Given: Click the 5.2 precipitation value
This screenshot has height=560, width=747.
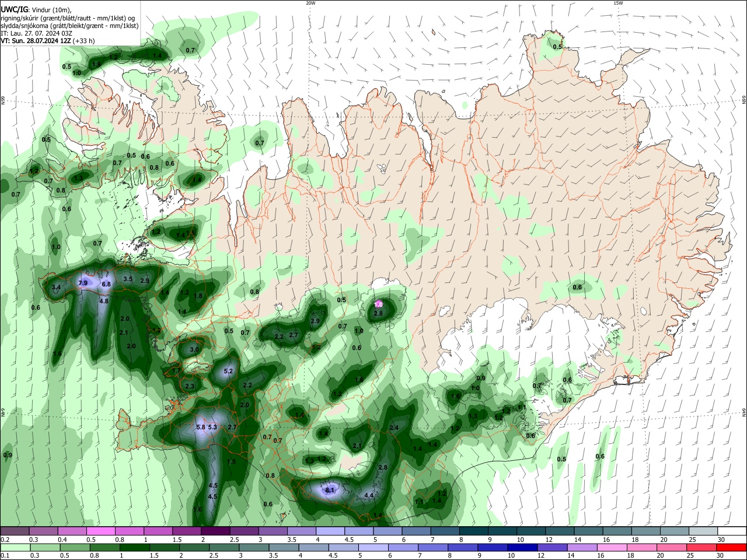Looking at the screenshot, I should [x=228, y=371].
